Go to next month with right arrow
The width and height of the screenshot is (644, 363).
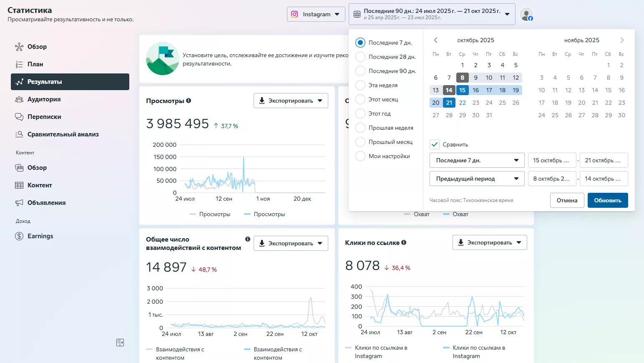tap(621, 40)
